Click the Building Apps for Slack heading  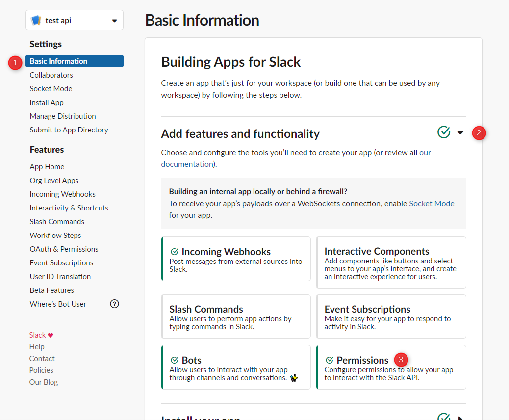[231, 62]
